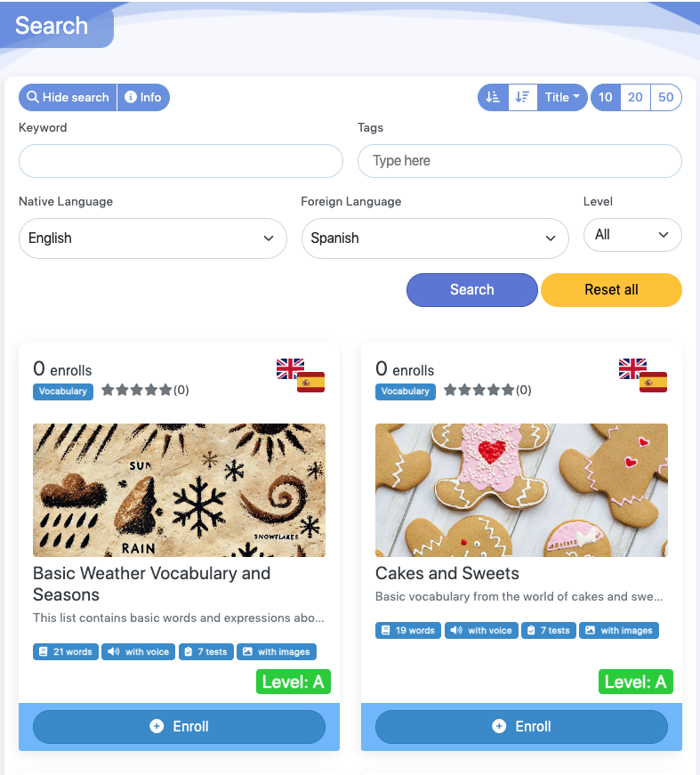The width and height of the screenshot is (700, 775).
Task: Click UK-Spain flags on Basic Weather card
Action: 301,375
